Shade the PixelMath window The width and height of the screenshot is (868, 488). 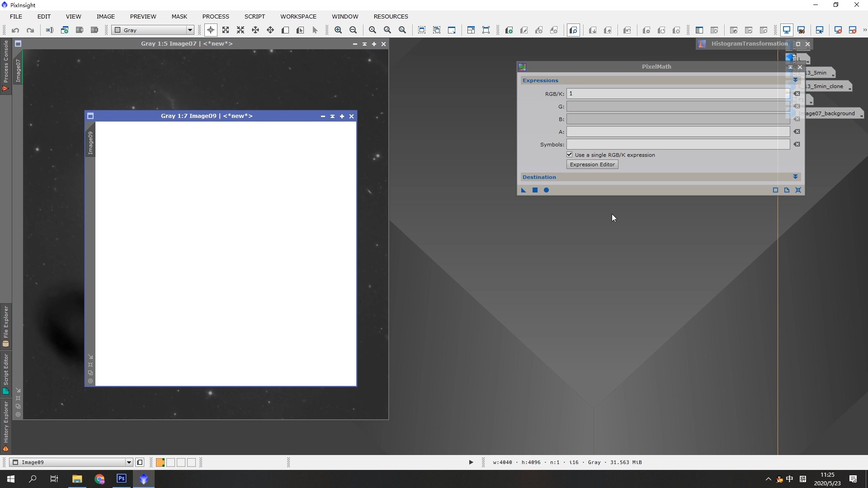click(790, 67)
